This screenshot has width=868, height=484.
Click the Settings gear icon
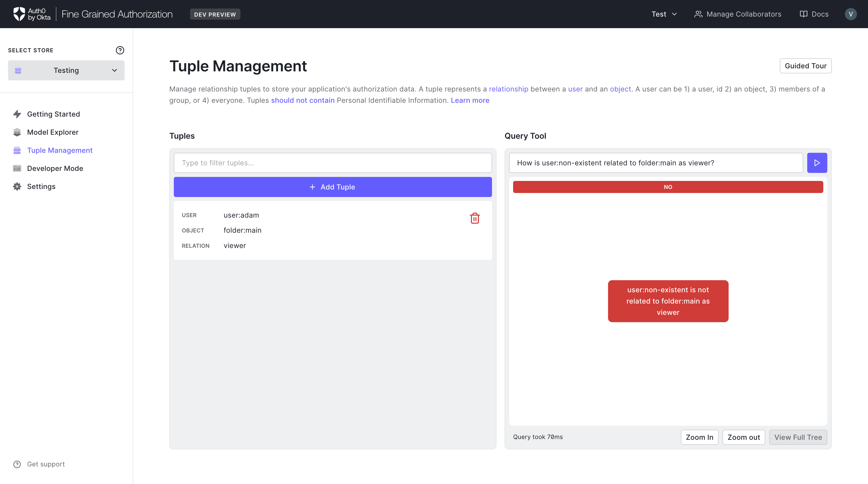17,186
